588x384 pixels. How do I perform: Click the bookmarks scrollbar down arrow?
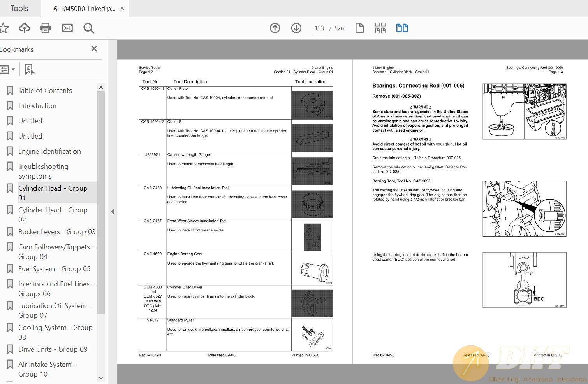pyautogui.click(x=101, y=378)
